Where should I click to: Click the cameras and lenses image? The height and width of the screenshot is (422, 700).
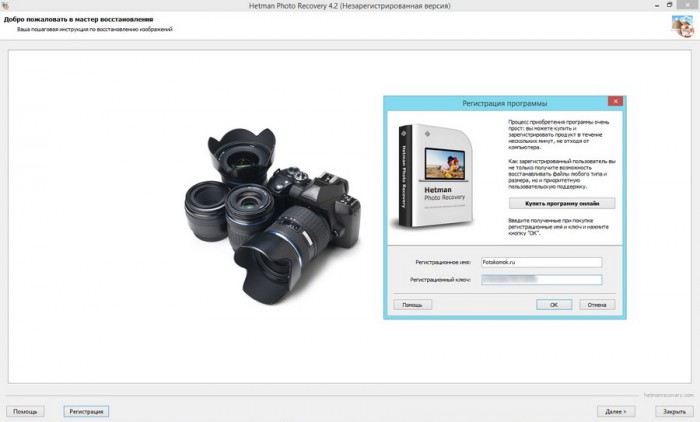click(273, 216)
